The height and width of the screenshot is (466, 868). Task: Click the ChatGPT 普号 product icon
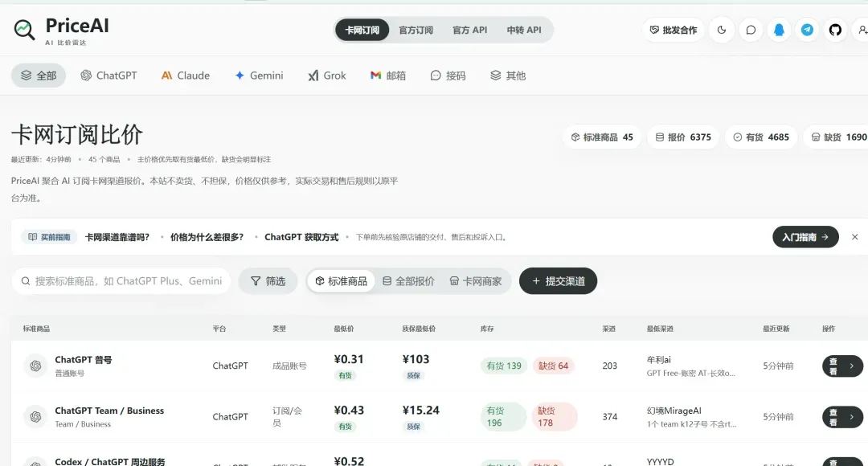(35, 366)
